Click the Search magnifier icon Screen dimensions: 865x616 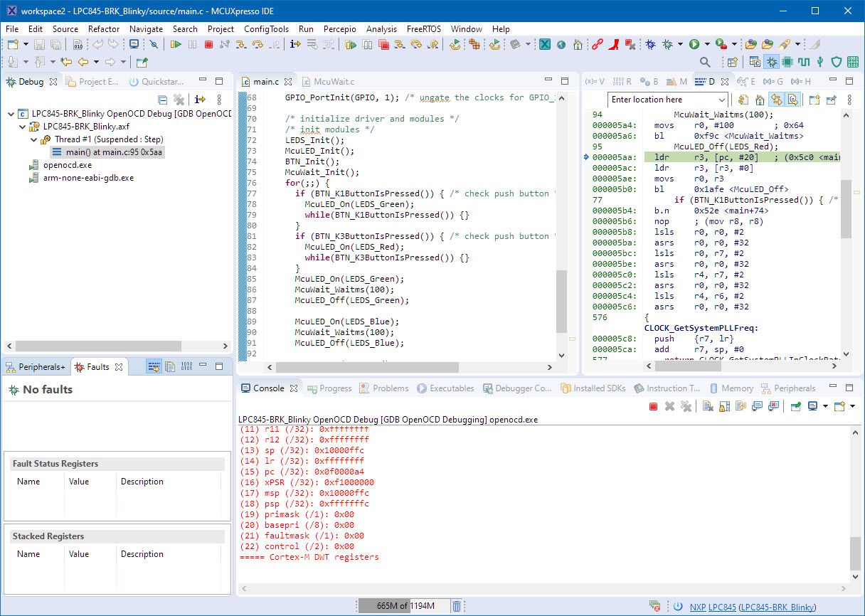pos(705,63)
